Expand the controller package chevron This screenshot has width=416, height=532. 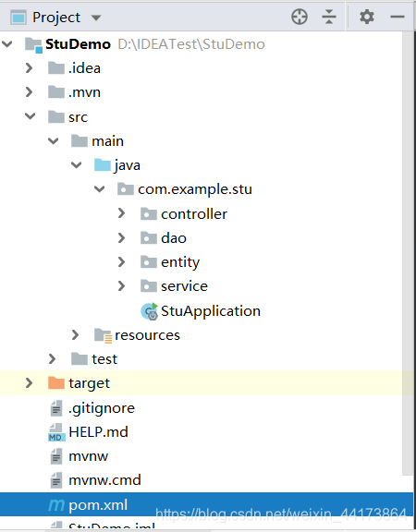122,213
